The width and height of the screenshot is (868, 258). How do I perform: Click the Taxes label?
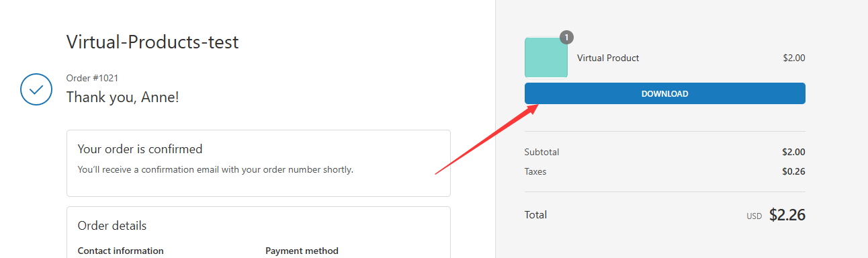(535, 171)
